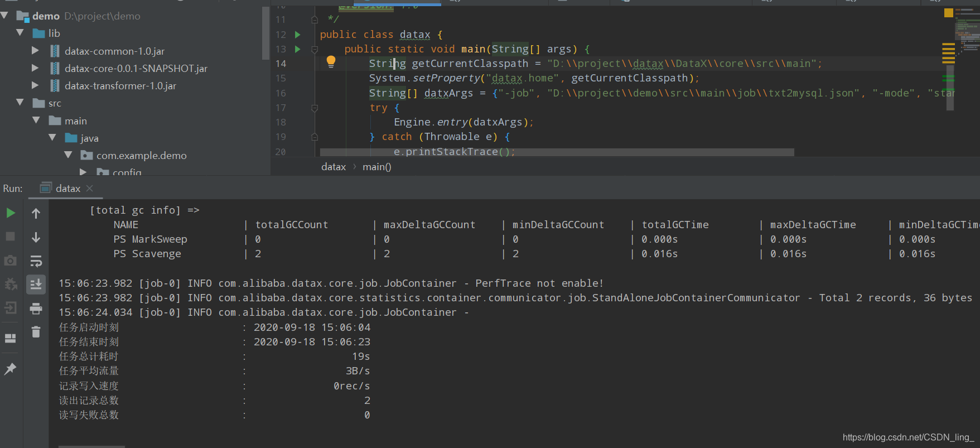980x448 pixels.
Task: Click the main() breadcrumb below the editor
Action: pyautogui.click(x=377, y=167)
